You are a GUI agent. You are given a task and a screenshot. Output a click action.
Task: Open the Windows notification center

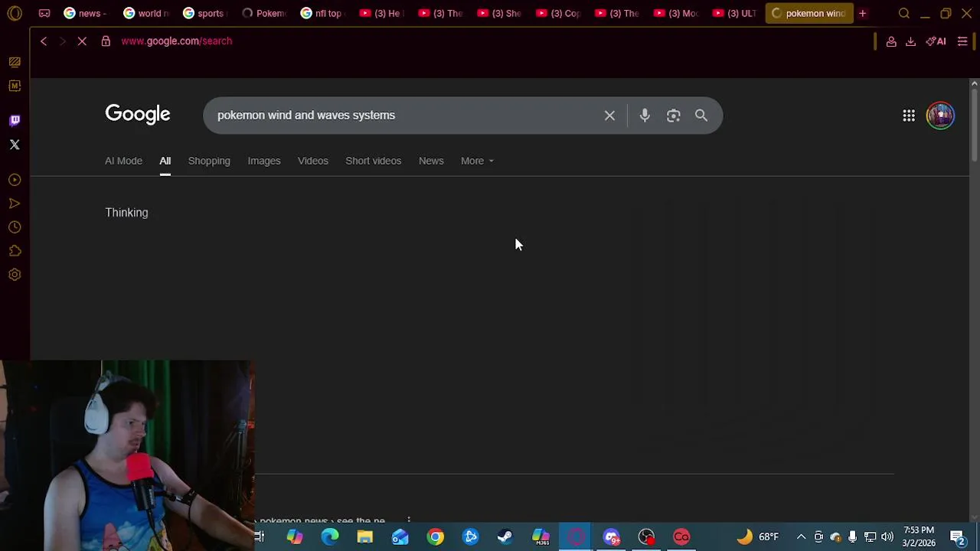tap(957, 537)
